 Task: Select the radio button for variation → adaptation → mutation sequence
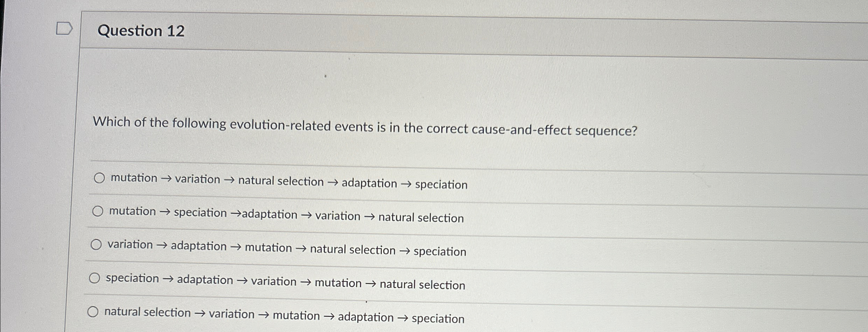tap(96, 244)
